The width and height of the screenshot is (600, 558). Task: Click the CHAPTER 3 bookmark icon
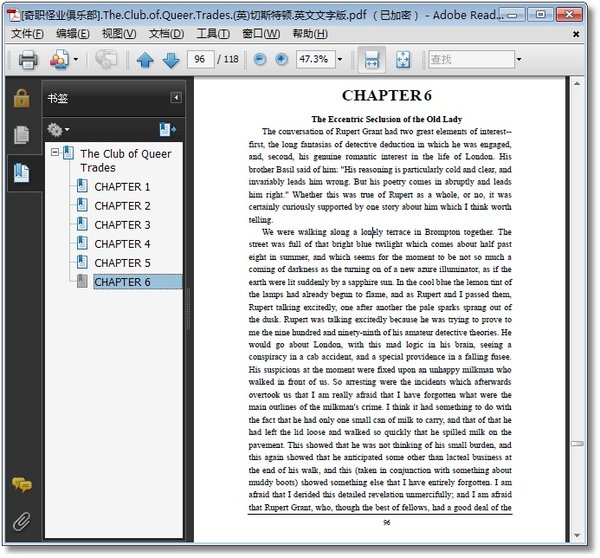(x=82, y=224)
